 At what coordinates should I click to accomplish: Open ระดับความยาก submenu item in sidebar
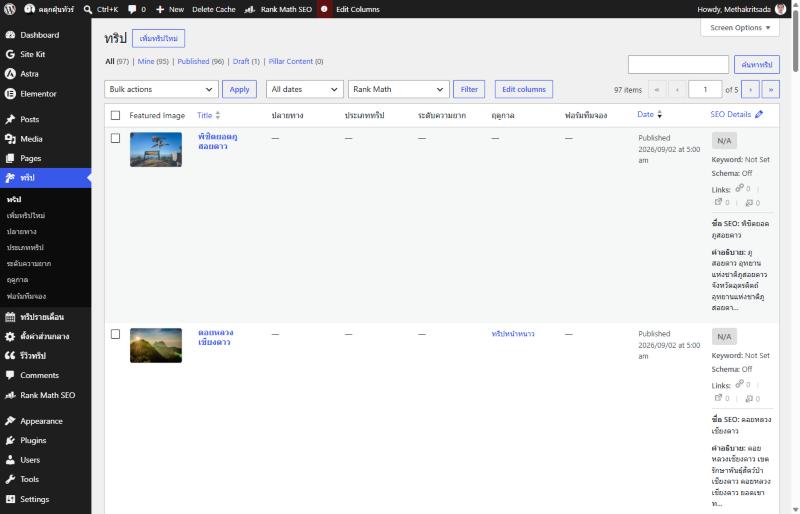(29, 264)
